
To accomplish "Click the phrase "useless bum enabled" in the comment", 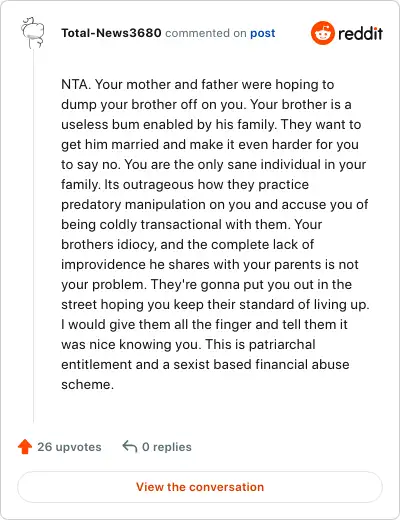I will (x=127, y=125).
